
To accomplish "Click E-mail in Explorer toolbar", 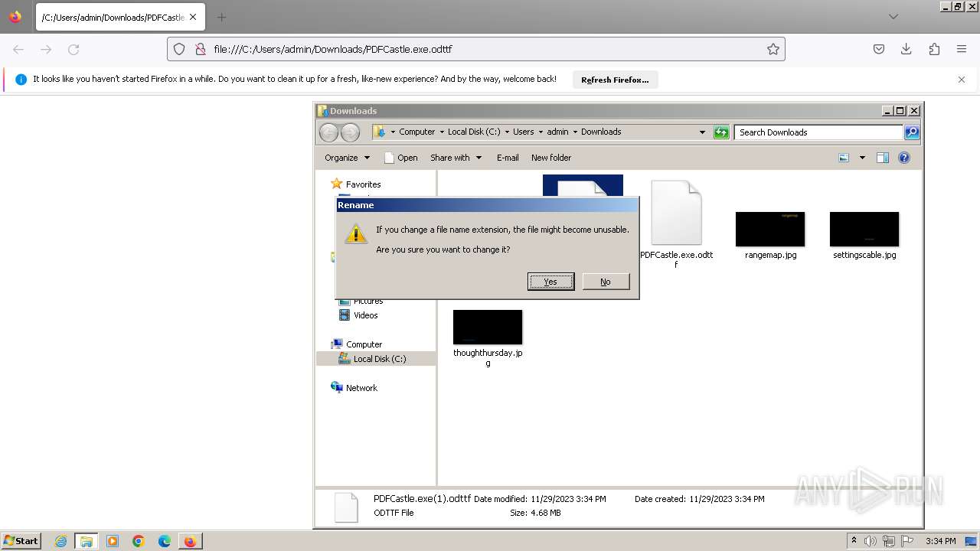I will (x=508, y=158).
